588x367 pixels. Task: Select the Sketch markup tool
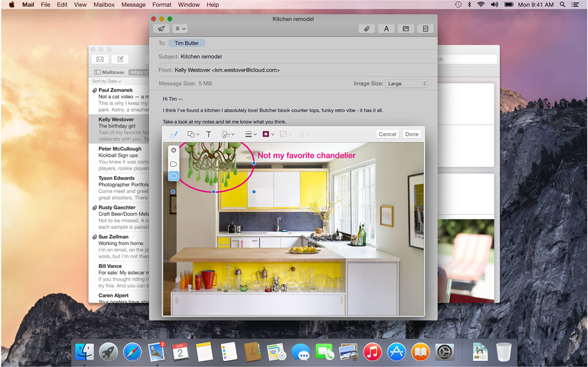coord(173,134)
